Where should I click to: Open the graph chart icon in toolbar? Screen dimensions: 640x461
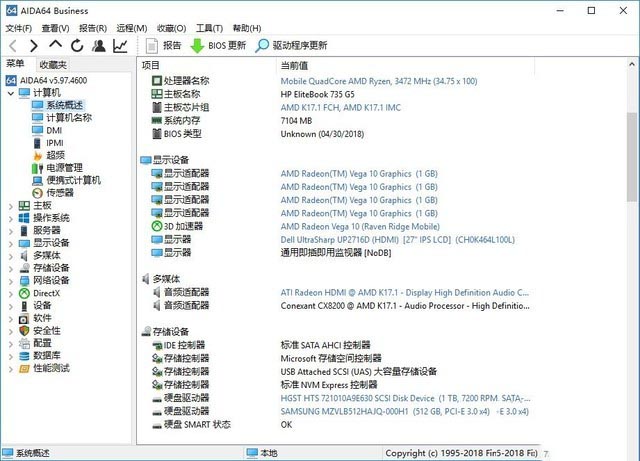120,46
